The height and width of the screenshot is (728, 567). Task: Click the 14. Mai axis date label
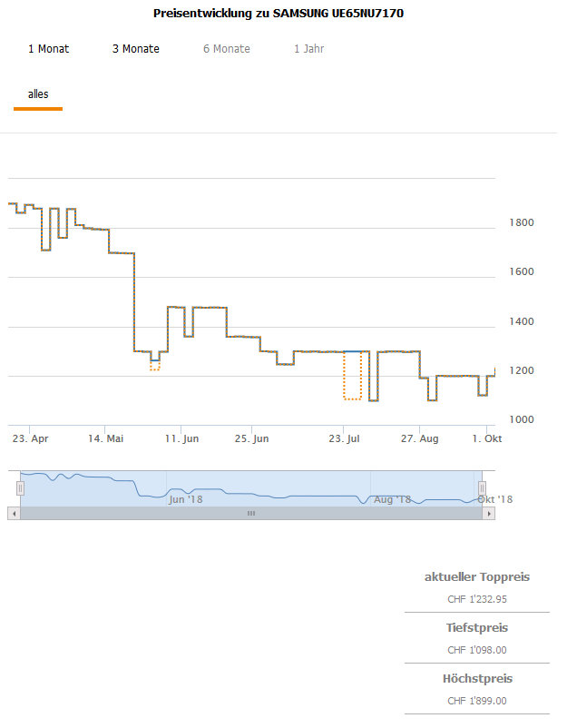106,439
